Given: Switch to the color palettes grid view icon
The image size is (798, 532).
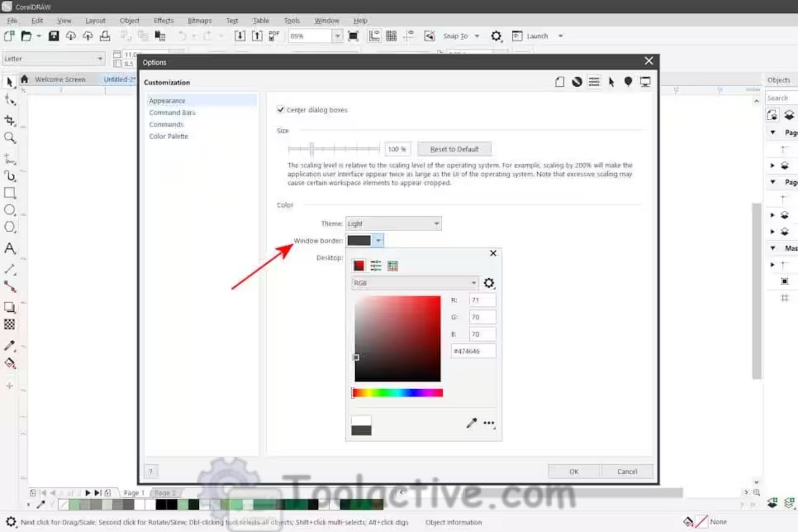Looking at the screenshot, I should (x=393, y=265).
